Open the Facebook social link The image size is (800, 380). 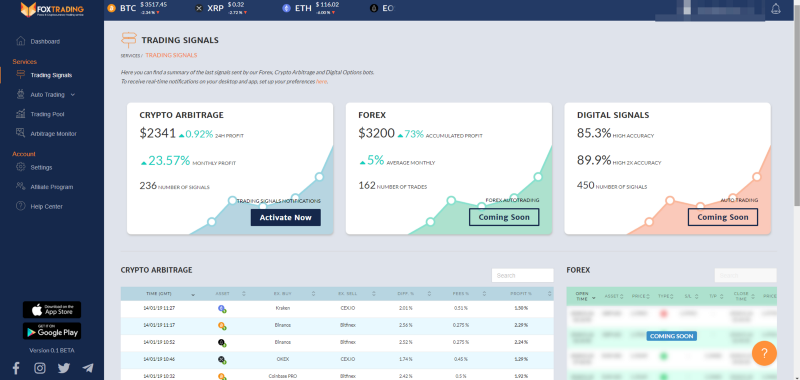16,368
